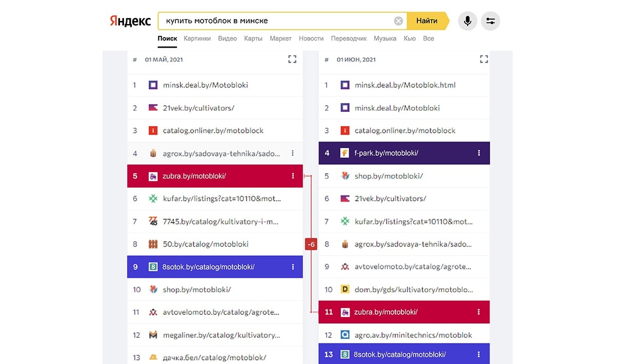Click the onliner favicon in May row 3
Screen dimensions: 626x364
[x=153, y=131]
